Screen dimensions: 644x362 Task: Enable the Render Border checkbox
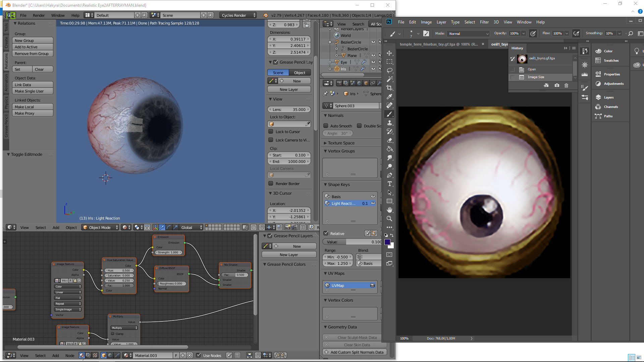(271, 183)
